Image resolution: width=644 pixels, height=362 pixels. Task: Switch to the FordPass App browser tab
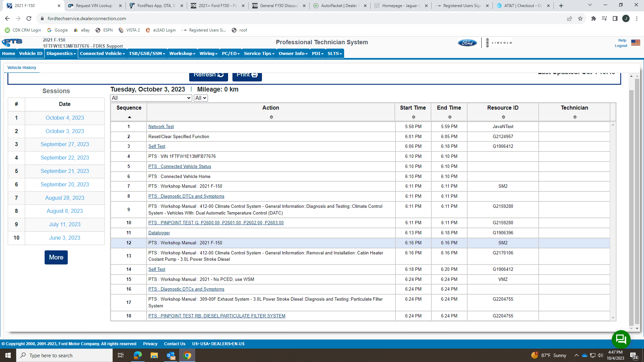point(156,6)
